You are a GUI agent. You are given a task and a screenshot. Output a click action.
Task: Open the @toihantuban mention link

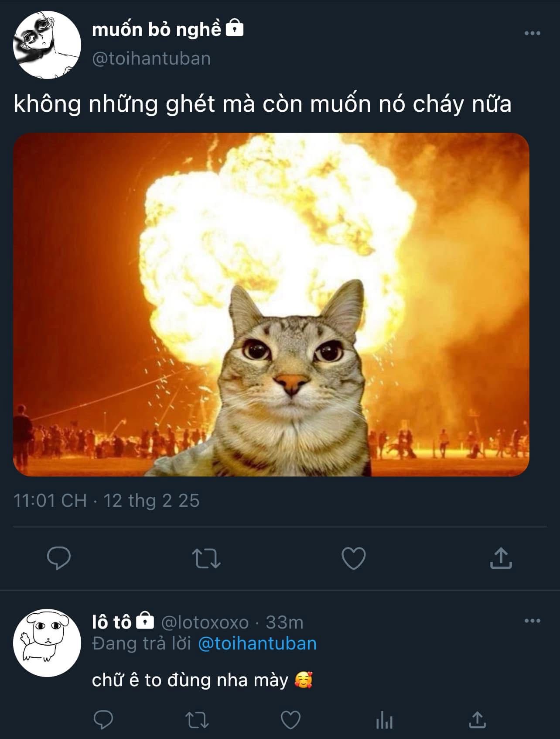[257, 643]
